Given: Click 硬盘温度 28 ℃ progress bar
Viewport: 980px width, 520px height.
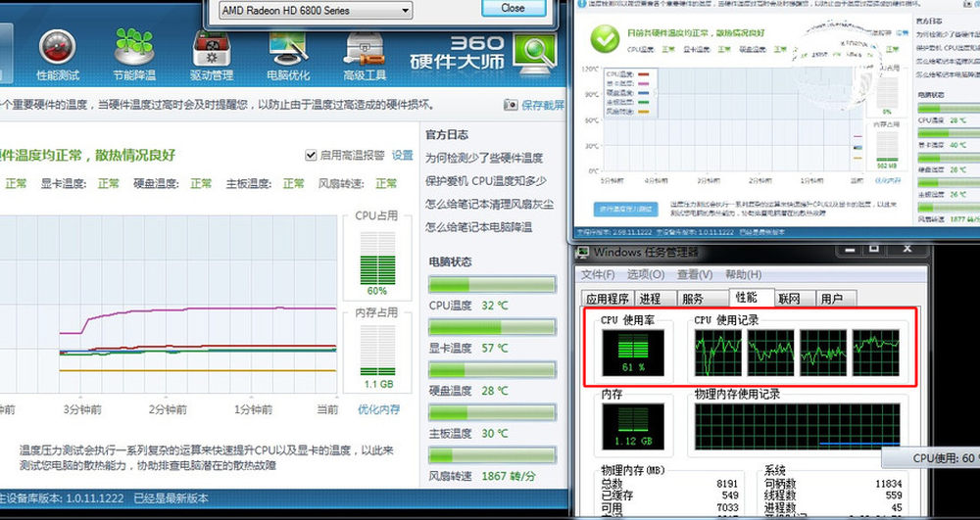Looking at the screenshot, I should [x=492, y=369].
